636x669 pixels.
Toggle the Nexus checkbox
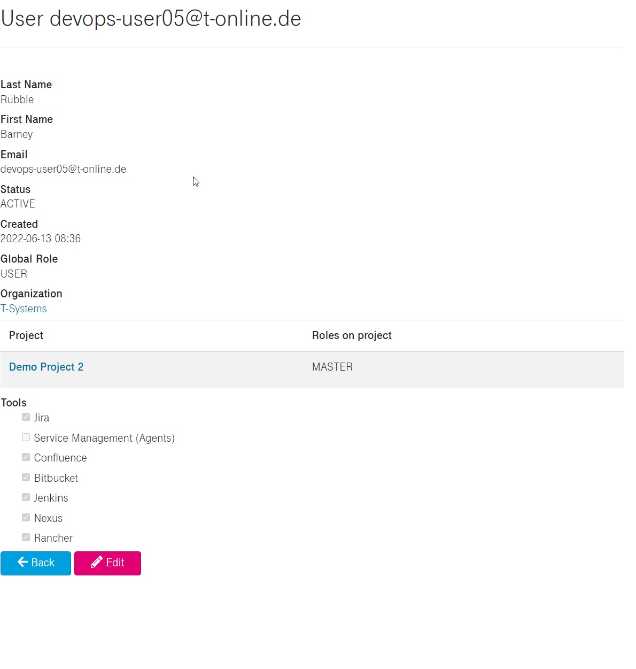click(26, 517)
